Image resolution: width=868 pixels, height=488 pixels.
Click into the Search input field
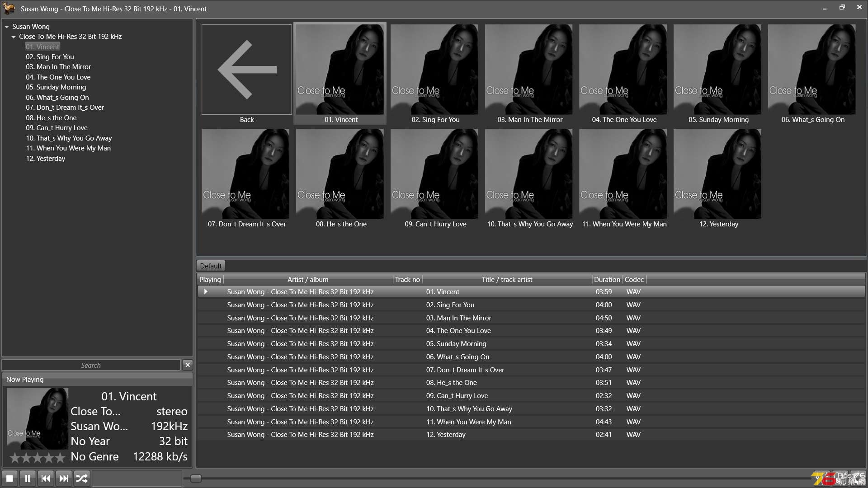(x=91, y=365)
